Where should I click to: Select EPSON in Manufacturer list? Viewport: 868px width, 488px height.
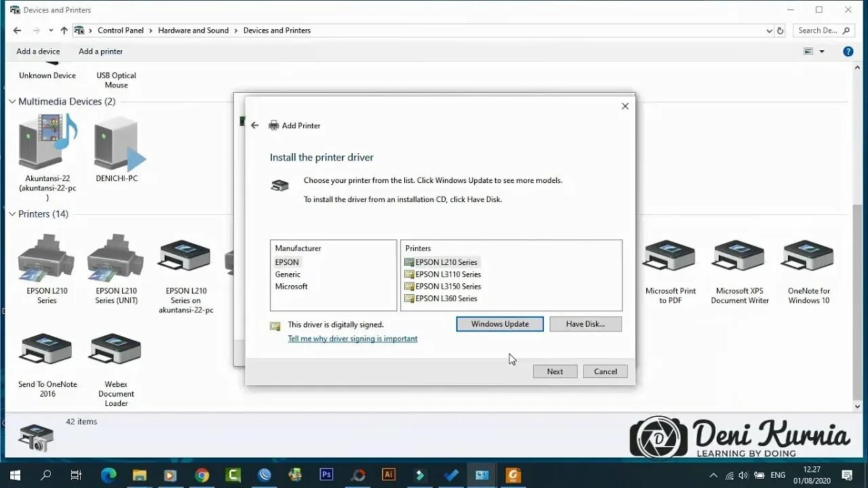pyautogui.click(x=287, y=262)
